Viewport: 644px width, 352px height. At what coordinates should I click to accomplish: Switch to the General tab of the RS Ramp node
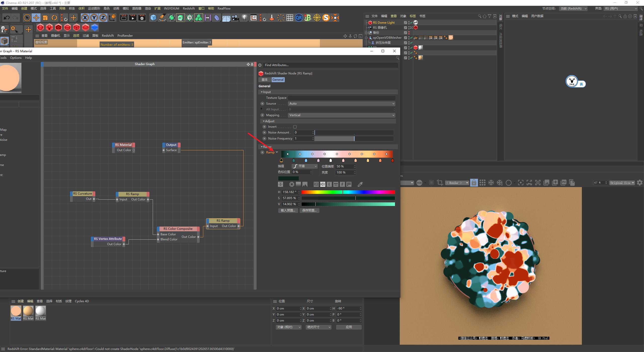278,79
